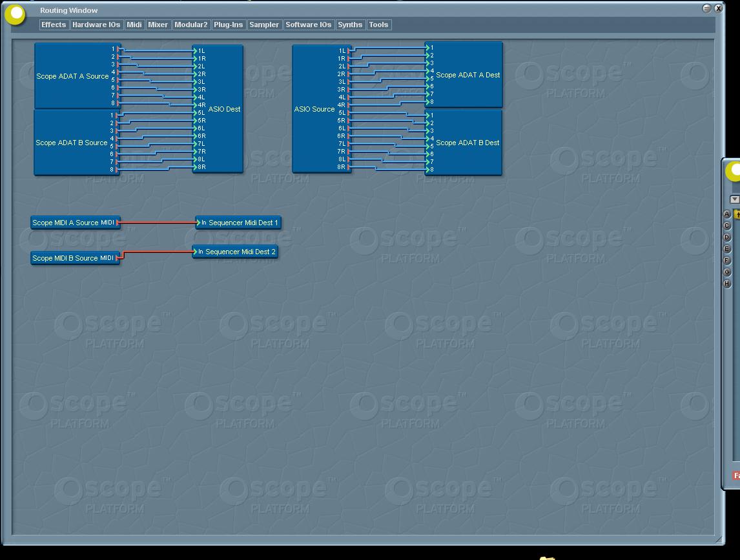
Task: Click the MIDI output port of Scope MIDI A Source
Action: tap(118, 223)
